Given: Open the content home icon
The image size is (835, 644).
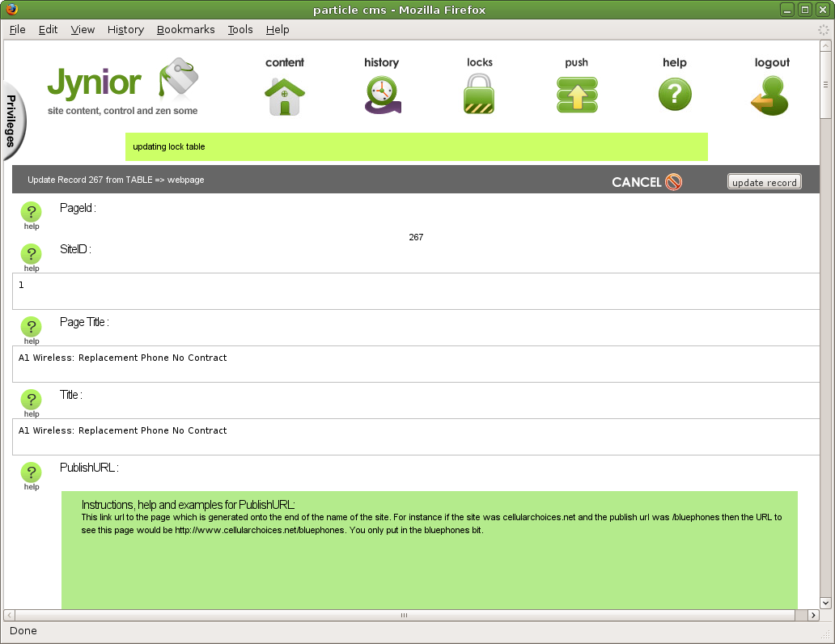Looking at the screenshot, I should coord(285,96).
